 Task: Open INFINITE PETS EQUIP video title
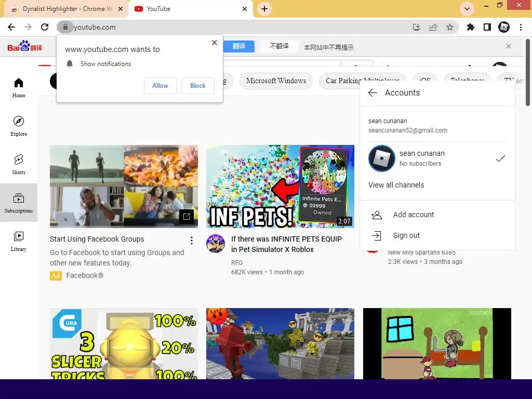click(x=286, y=244)
